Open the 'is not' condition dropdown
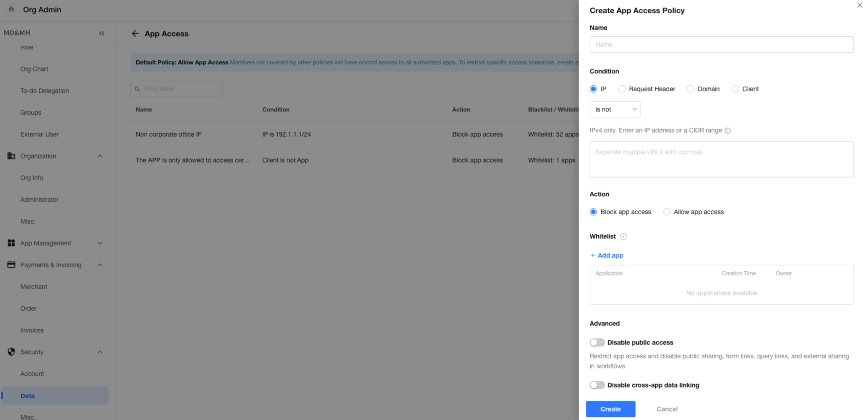The image size is (868, 420). tap(614, 109)
